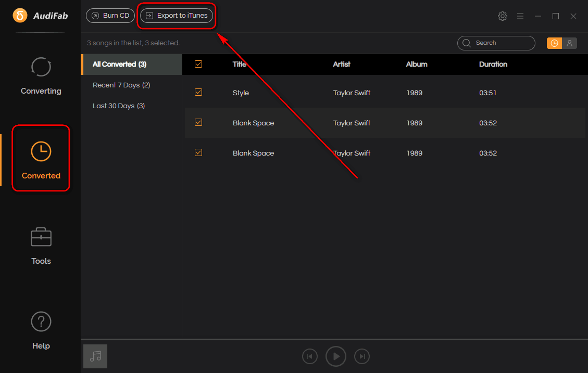The image size is (588, 373).
Task: Toggle the select-all header checkbox
Action: pos(198,64)
